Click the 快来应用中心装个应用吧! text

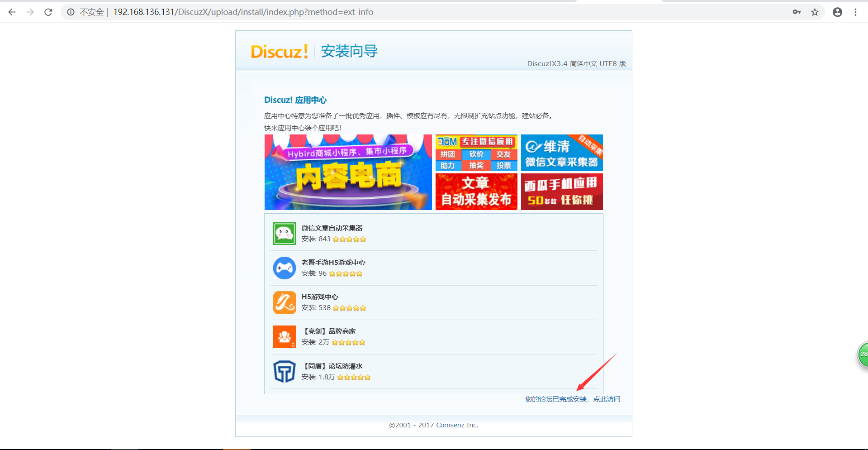click(x=303, y=128)
